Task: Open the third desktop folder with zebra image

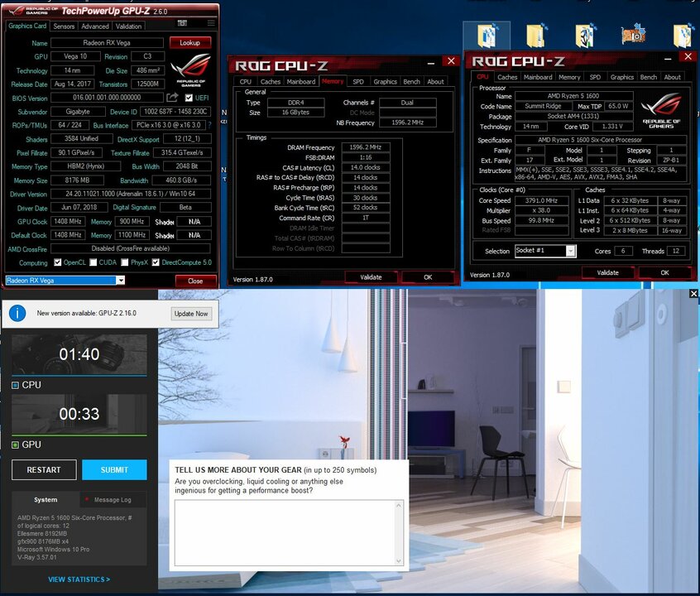Action: pyautogui.click(x=586, y=36)
